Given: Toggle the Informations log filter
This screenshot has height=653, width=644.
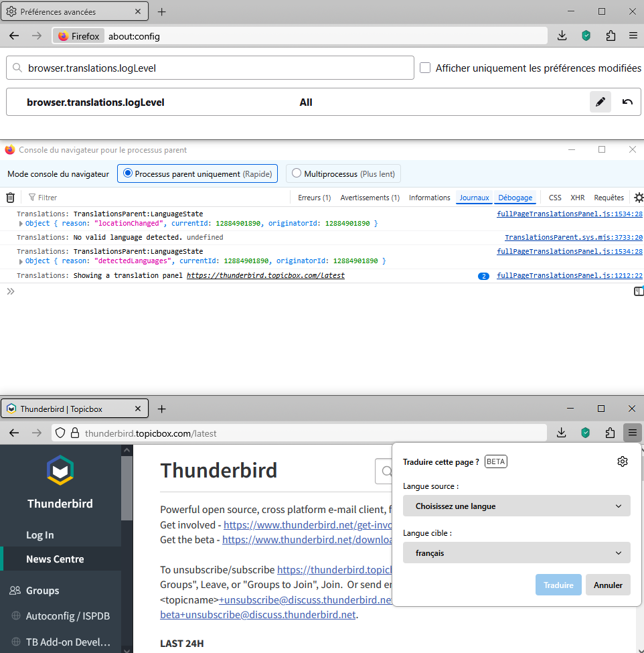Looking at the screenshot, I should 429,198.
